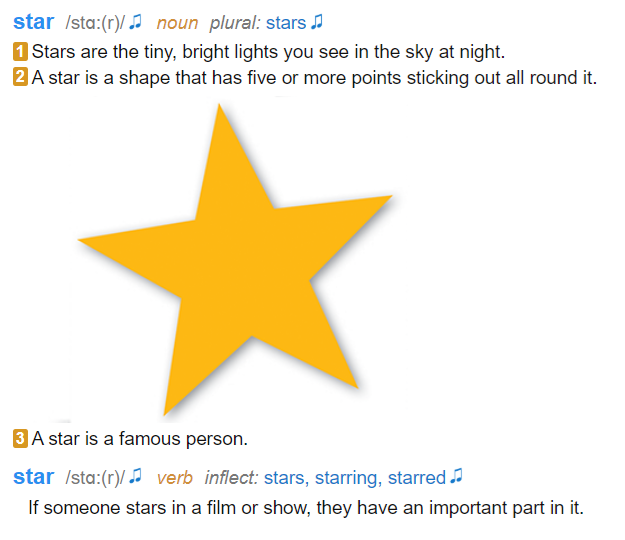Click the orange number 2 definition badge
The width and height of the screenshot is (625, 540).
[x=20, y=77]
